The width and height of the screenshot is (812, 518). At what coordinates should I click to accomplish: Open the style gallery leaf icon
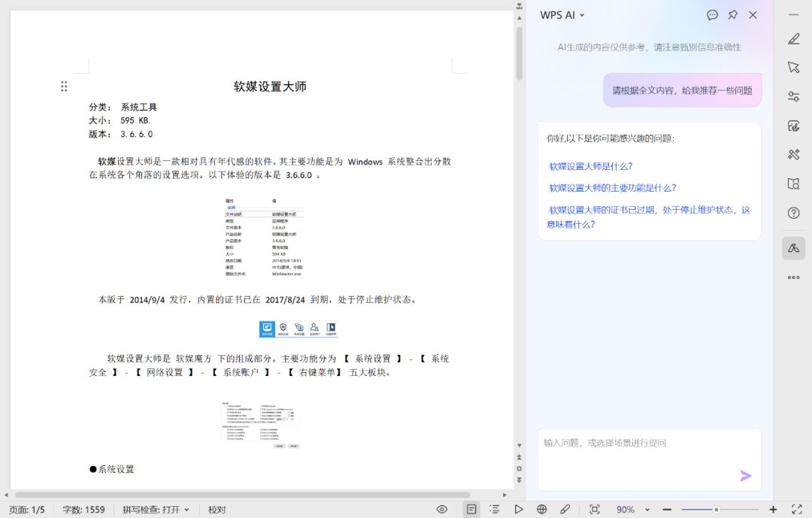coord(793,126)
